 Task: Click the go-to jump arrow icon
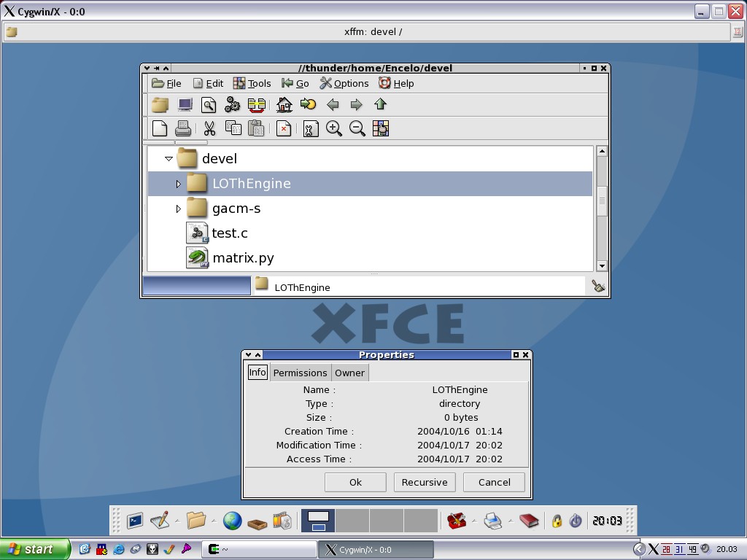click(309, 104)
